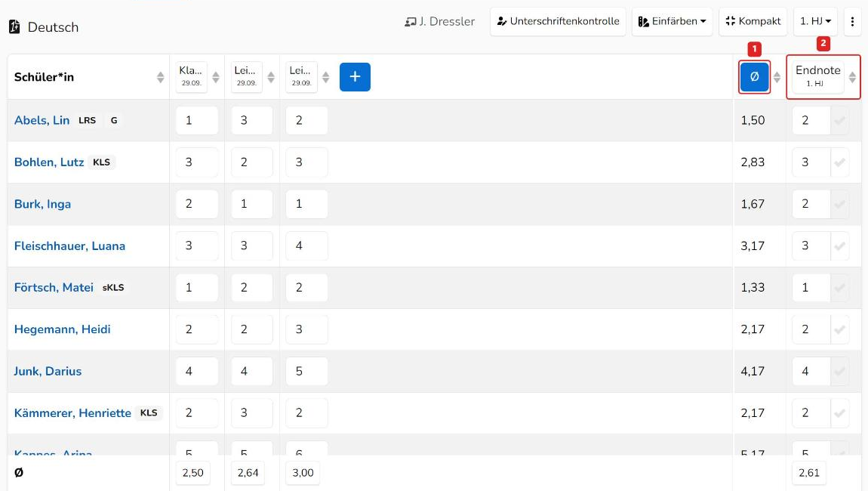Confirm Endnote checkmark for Förtsch, Matei
868x491 pixels.
[840, 288]
